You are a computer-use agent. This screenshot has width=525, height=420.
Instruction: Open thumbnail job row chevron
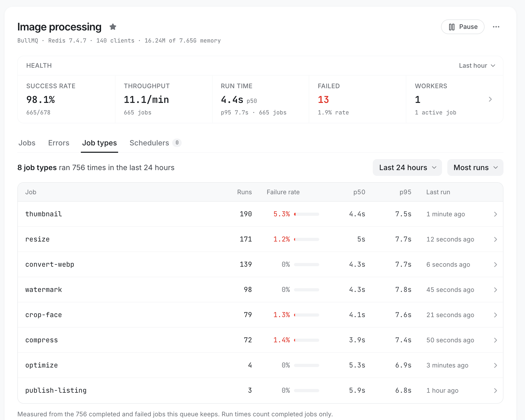(x=495, y=214)
